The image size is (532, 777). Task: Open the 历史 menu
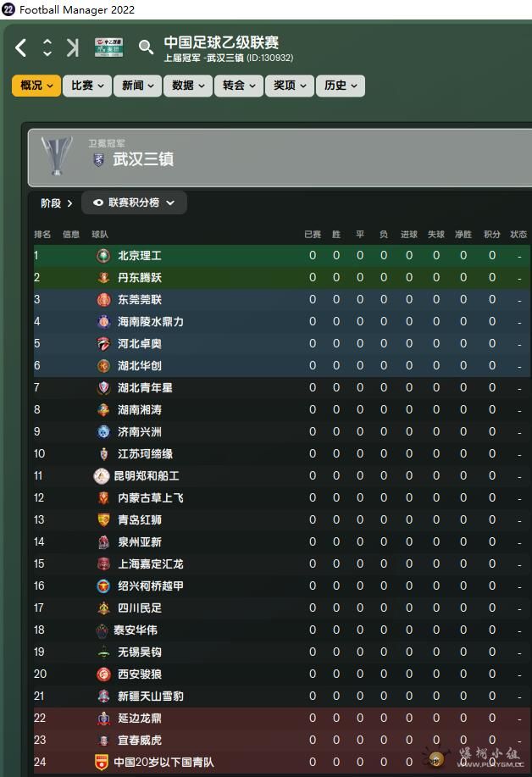(x=341, y=86)
